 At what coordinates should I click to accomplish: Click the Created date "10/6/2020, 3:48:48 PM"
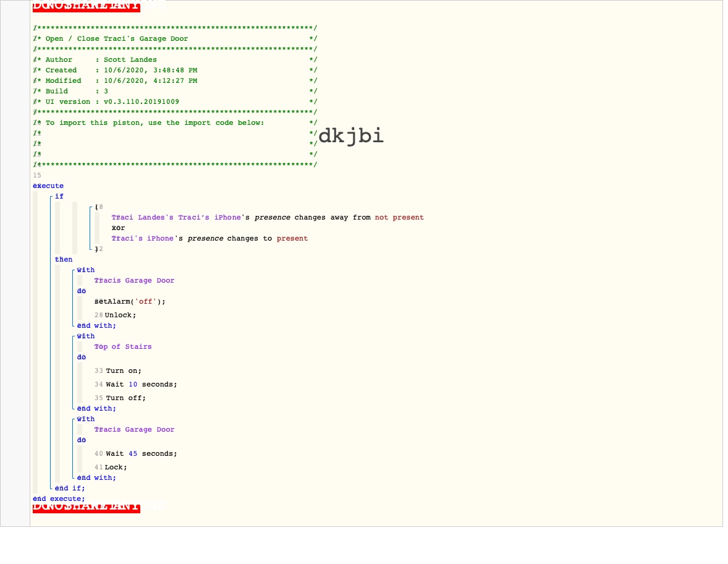coord(150,70)
